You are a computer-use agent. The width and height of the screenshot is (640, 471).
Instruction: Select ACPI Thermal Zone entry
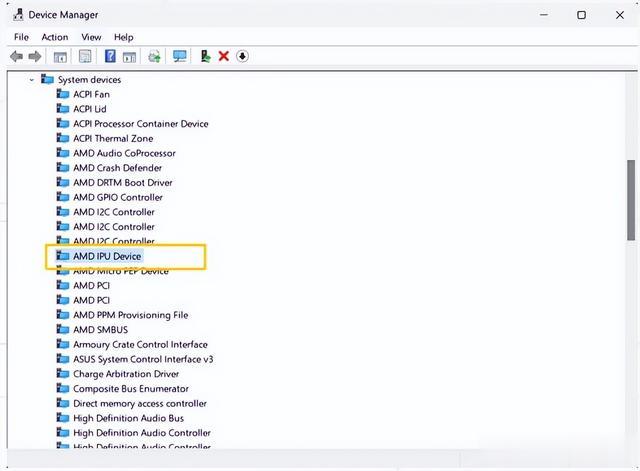tap(113, 138)
